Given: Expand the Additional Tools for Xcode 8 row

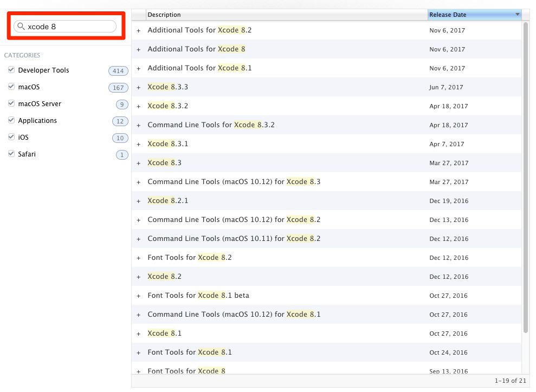Looking at the screenshot, I should point(138,49).
